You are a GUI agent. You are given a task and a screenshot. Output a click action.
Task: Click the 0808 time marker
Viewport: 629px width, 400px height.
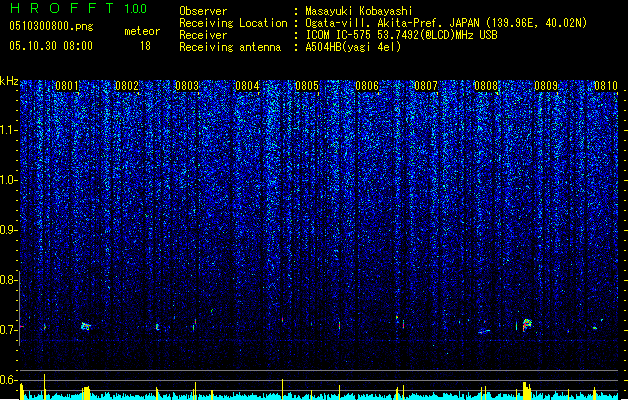click(486, 86)
